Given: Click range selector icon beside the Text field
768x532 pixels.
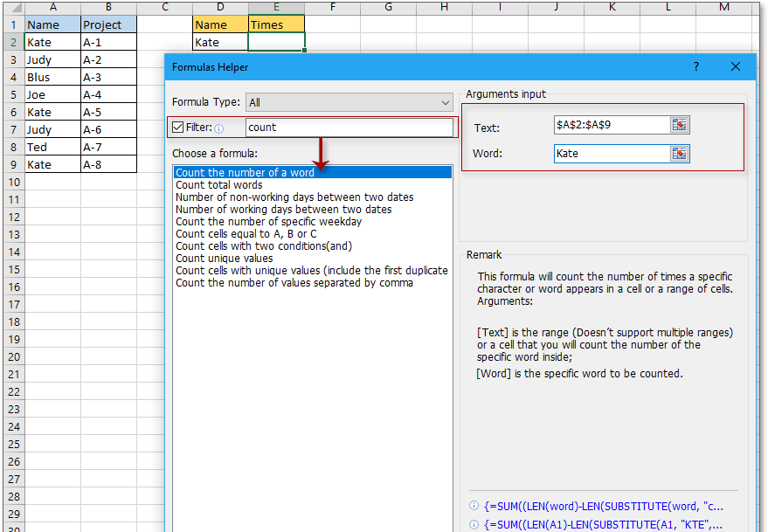Looking at the screenshot, I should (x=680, y=124).
